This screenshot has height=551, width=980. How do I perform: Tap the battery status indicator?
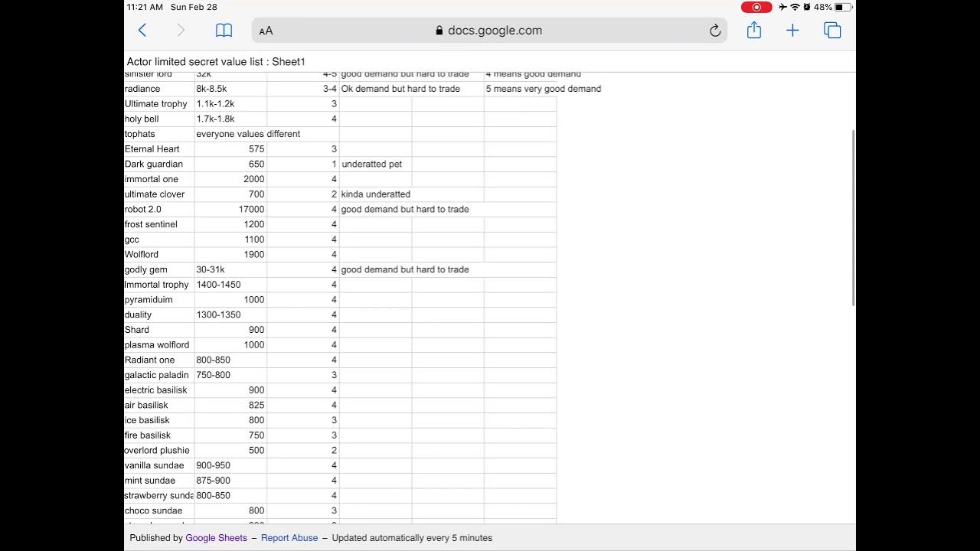pyautogui.click(x=843, y=7)
